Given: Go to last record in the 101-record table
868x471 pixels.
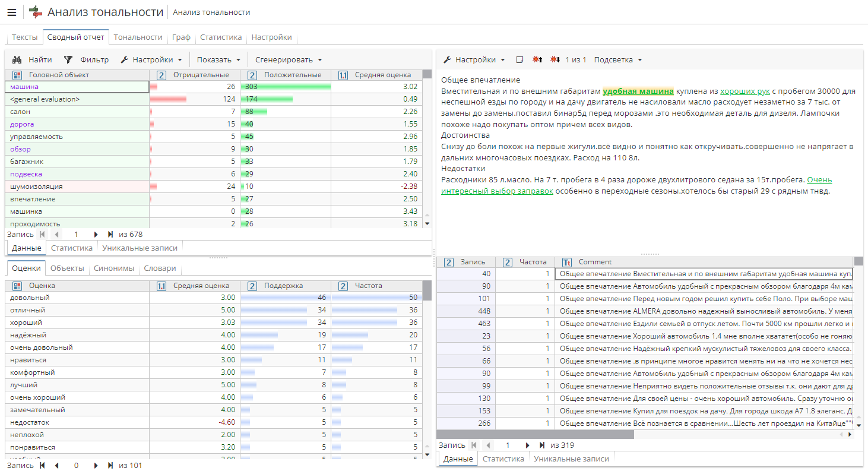Looking at the screenshot, I should (x=110, y=465).
